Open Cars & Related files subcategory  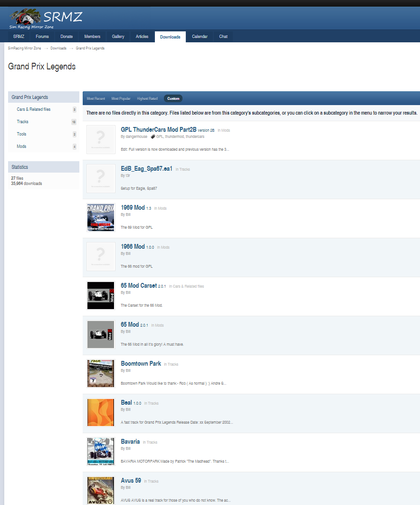pos(34,109)
